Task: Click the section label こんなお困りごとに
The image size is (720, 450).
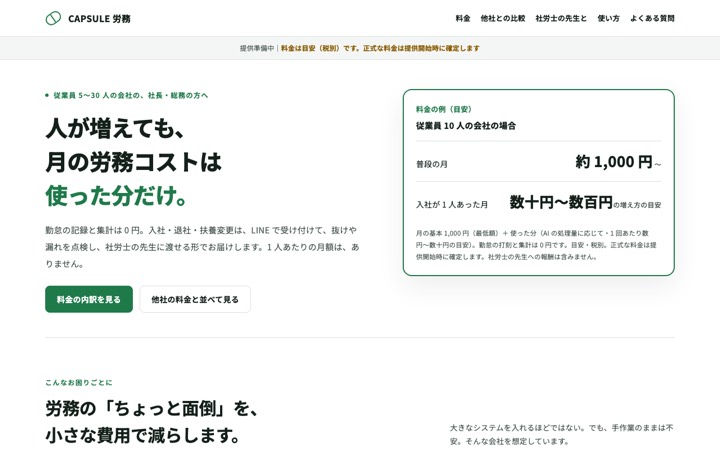Action: click(x=79, y=382)
